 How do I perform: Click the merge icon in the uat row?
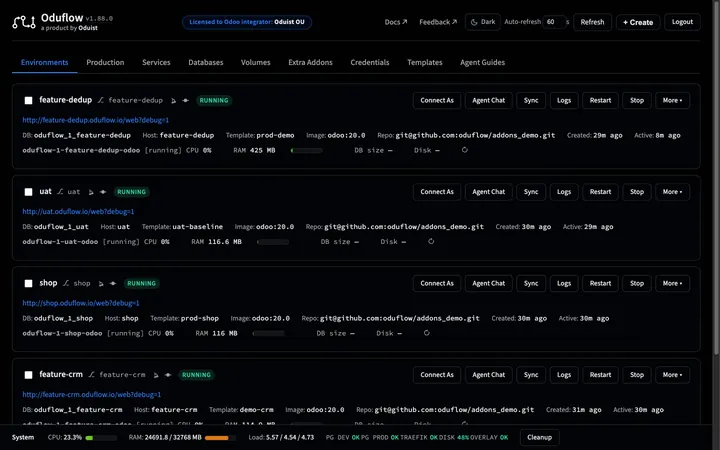point(91,192)
